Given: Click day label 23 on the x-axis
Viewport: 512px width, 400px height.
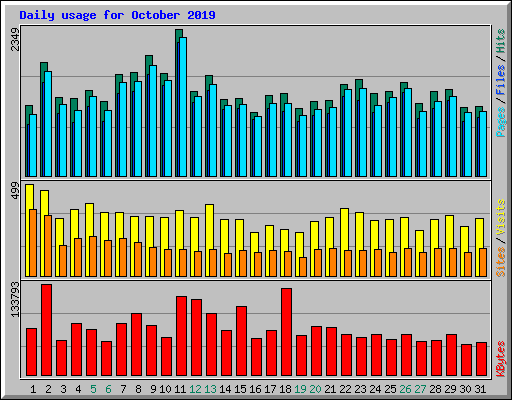Looking at the screenshot, I should point(360,389).
